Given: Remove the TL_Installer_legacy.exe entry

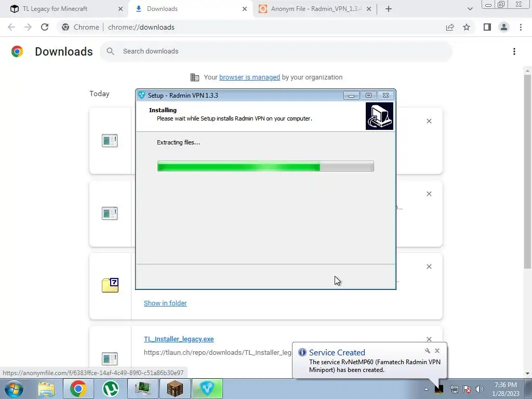Looking at the screenshot, I should [429, 339].
